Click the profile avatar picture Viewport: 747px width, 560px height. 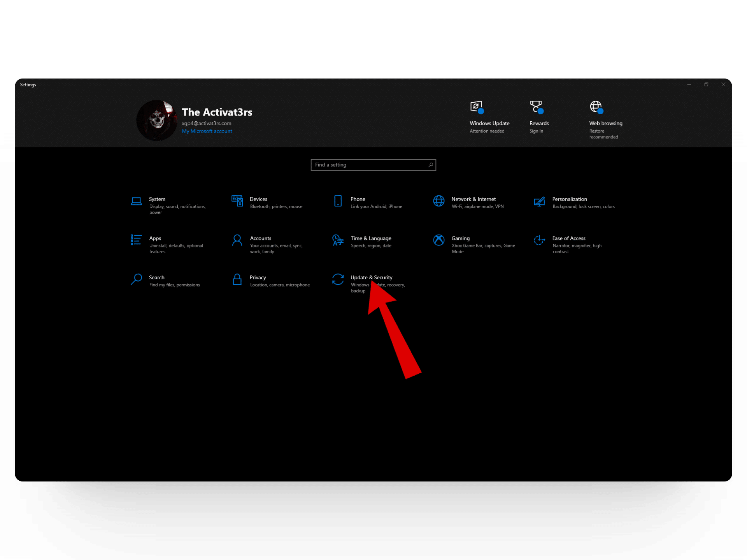tap(157, 121)
